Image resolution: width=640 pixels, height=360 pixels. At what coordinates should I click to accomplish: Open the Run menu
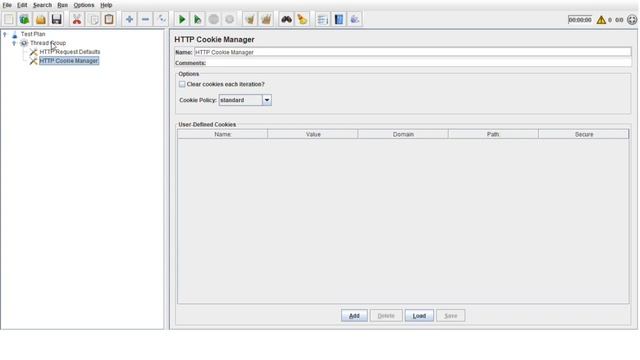pyautogui.click(x=62, y=5)
